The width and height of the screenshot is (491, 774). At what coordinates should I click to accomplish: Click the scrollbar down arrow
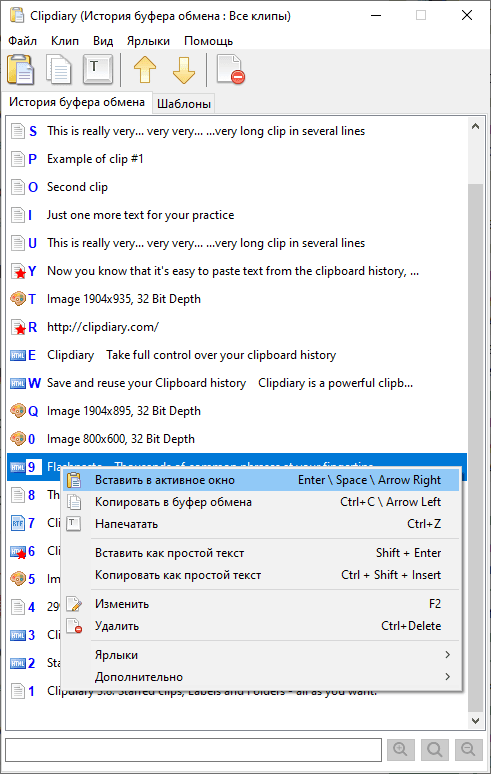475,721
